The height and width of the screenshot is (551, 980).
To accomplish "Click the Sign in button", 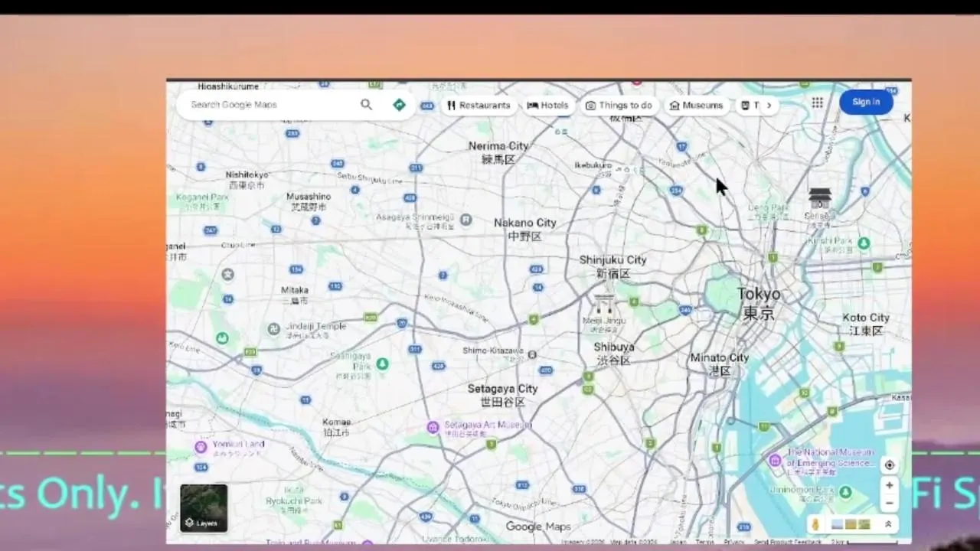I will [866, 102].
